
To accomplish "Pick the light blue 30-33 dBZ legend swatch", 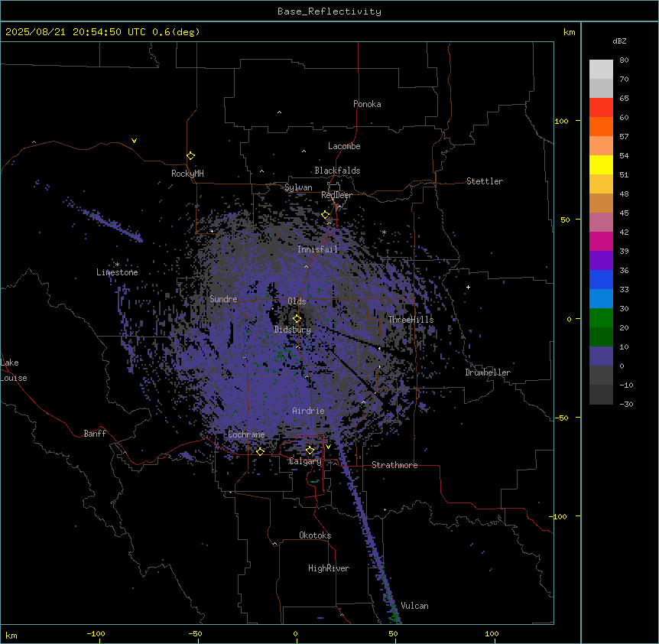I will [601, 299].
